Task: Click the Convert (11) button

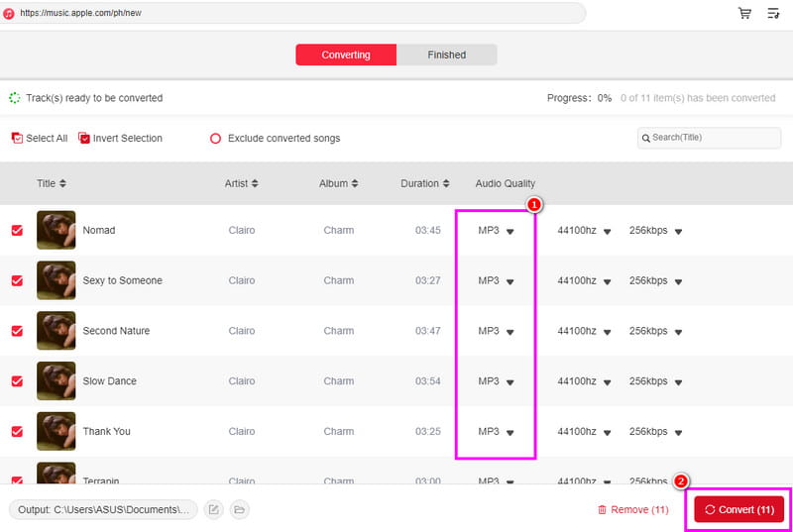Action: (x=738, y=510)
